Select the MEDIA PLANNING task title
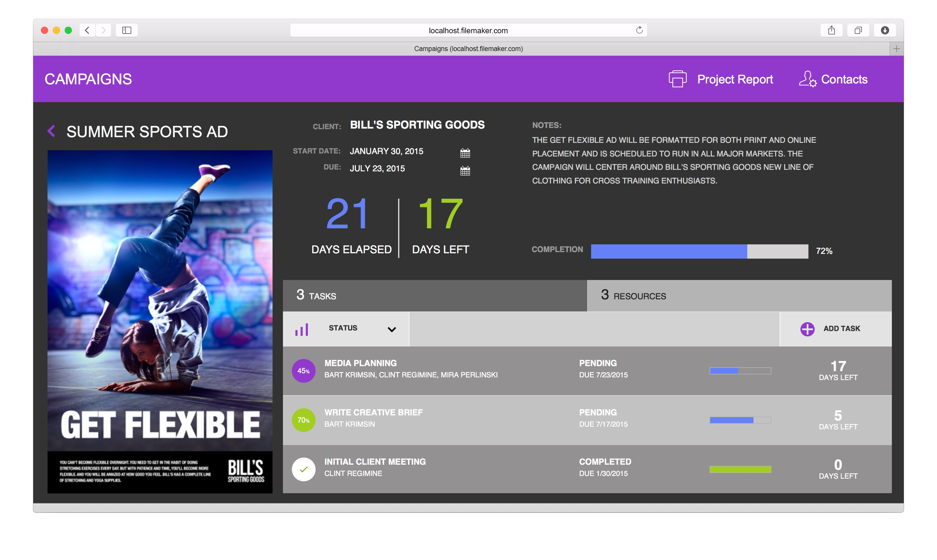Screen dimensions: 937x560 tap(361, 363)
